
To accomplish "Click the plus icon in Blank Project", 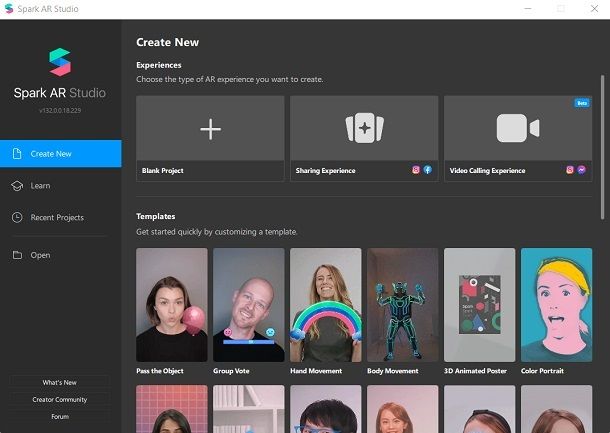I will coord(210,129).
